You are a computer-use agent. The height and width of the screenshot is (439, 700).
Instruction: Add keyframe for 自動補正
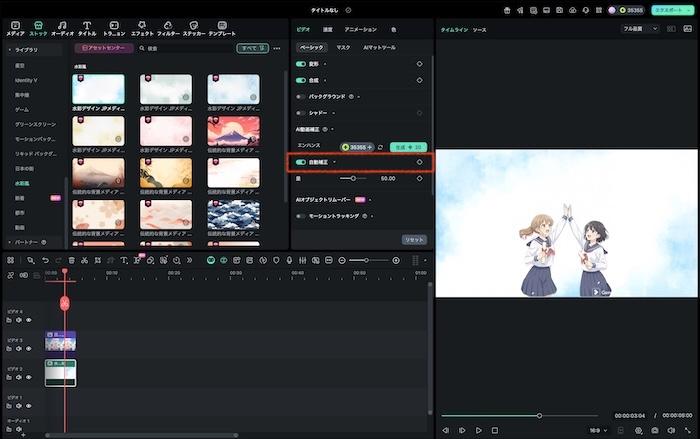(419, 162)
